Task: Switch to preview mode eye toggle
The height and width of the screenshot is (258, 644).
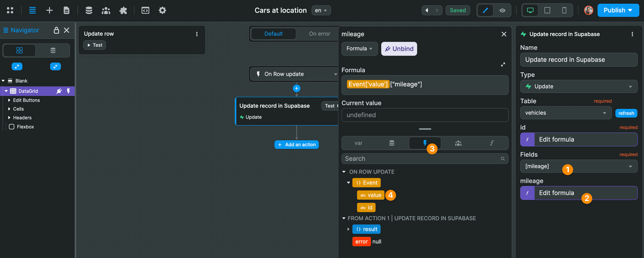Action: 502,10
